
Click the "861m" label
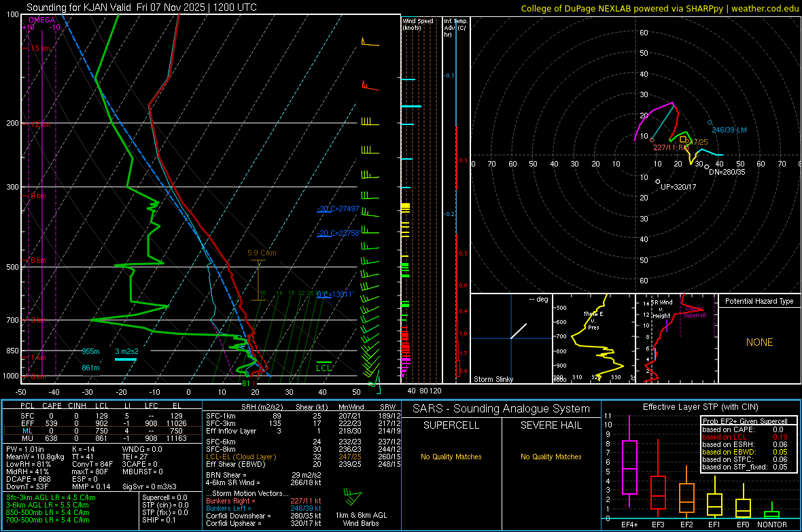click(x=90, y=368)
